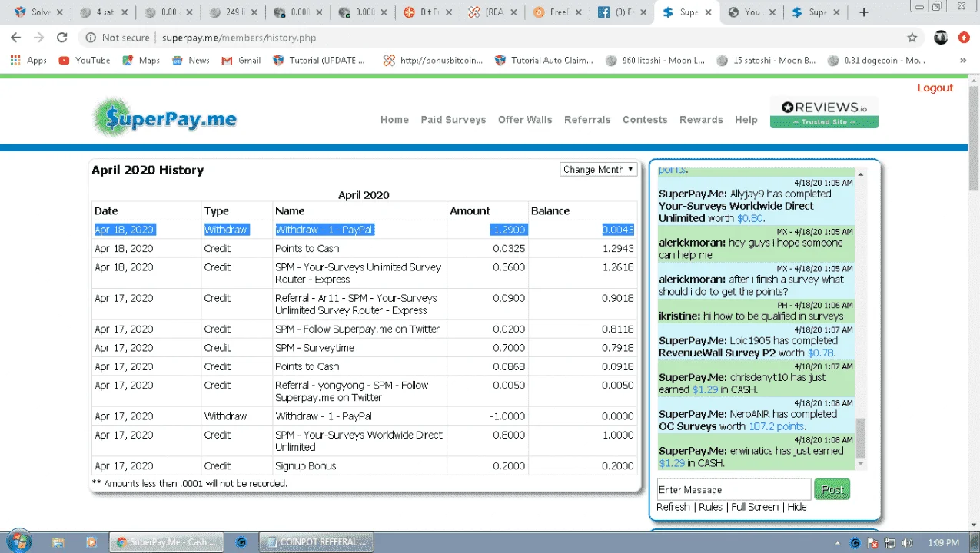Go to the Referrals page
The width and height of the screenshot is (980, 553).
[x=587, y=119]
